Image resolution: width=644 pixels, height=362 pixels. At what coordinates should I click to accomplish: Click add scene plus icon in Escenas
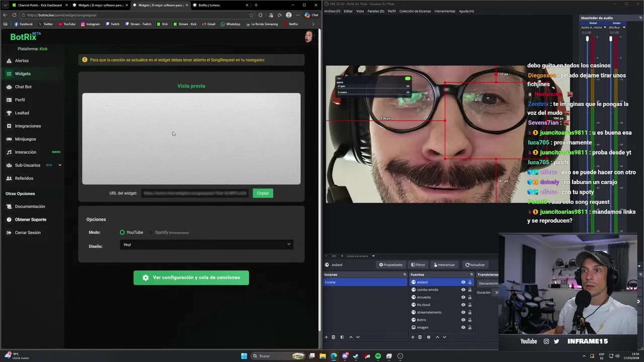[326, 337]
